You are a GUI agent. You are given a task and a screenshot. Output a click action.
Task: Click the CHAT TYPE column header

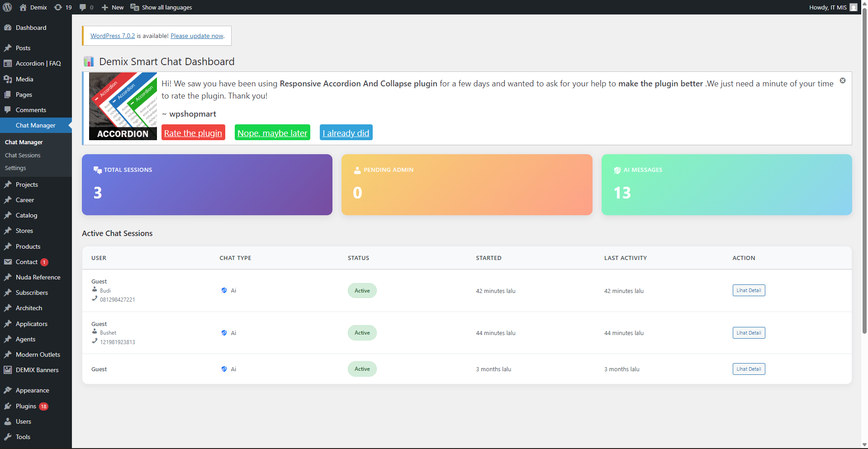[235, 258]
